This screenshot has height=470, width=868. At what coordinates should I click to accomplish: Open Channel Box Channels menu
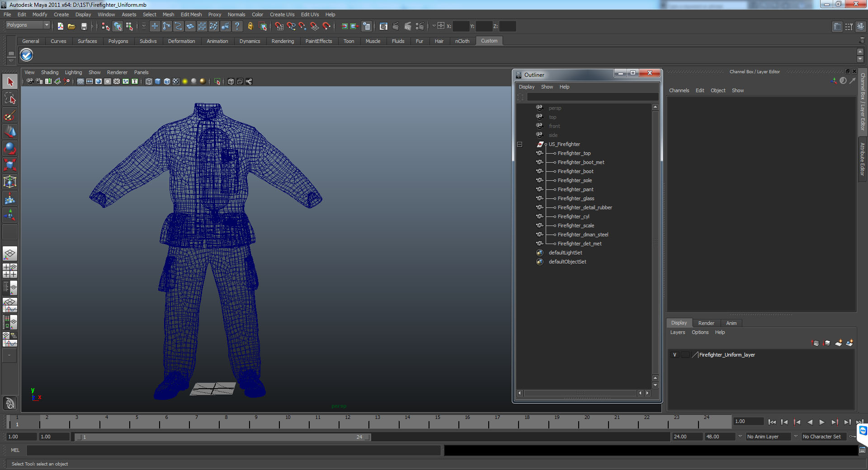pos(679,90)
